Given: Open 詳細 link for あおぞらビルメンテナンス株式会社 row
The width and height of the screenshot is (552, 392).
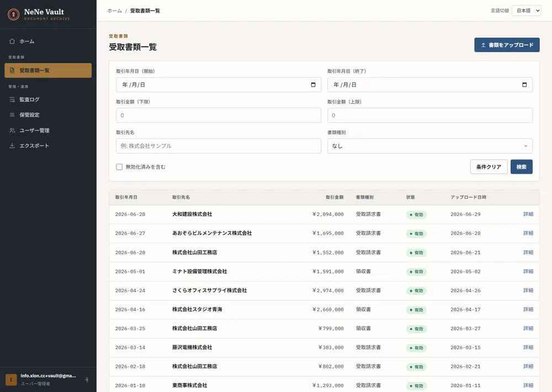Looking at the screenshot, I should point(528,233).
